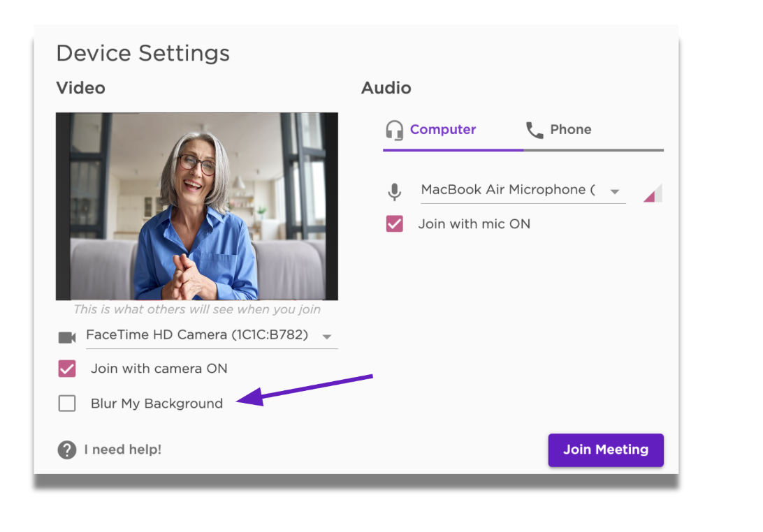This screenshot has width=763, height=532.
Task: Enable the Blur My Background checkbox
Action: point(66,403)
